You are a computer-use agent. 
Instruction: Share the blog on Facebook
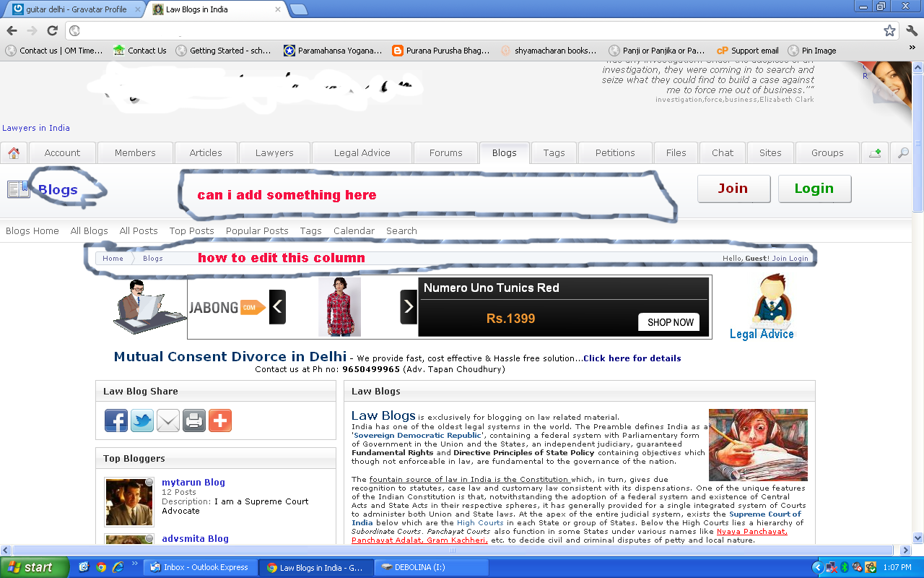coord(116,420)
